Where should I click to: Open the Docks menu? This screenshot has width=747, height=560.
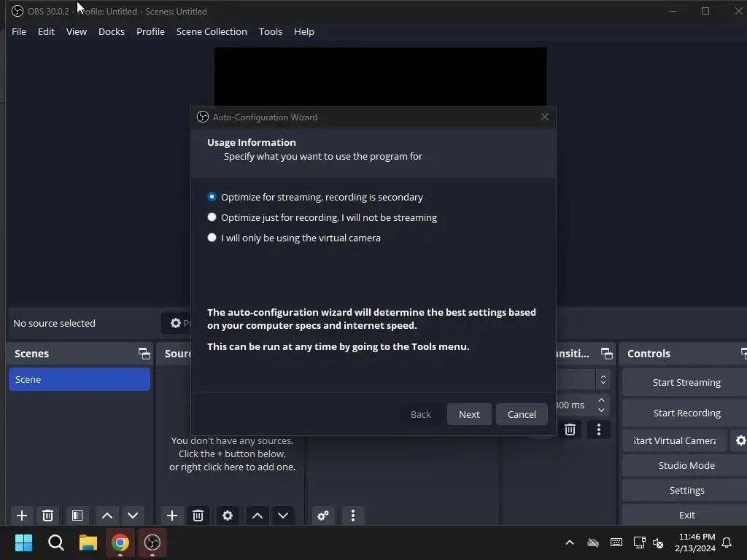(x=112, y=31)
